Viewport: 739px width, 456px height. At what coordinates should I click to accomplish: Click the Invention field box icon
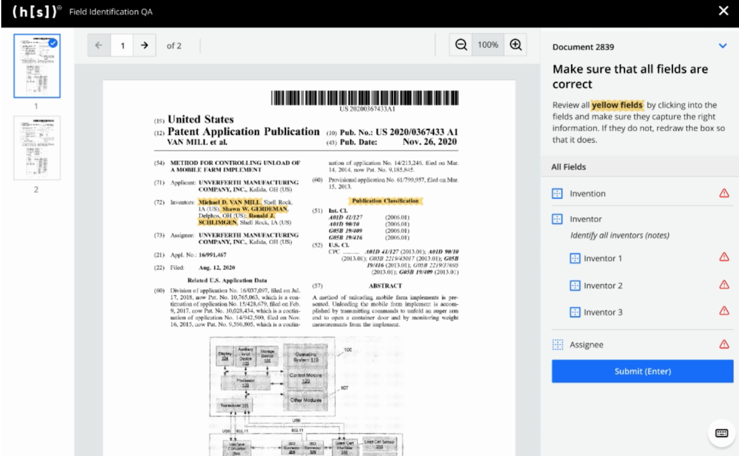(557, 194)
